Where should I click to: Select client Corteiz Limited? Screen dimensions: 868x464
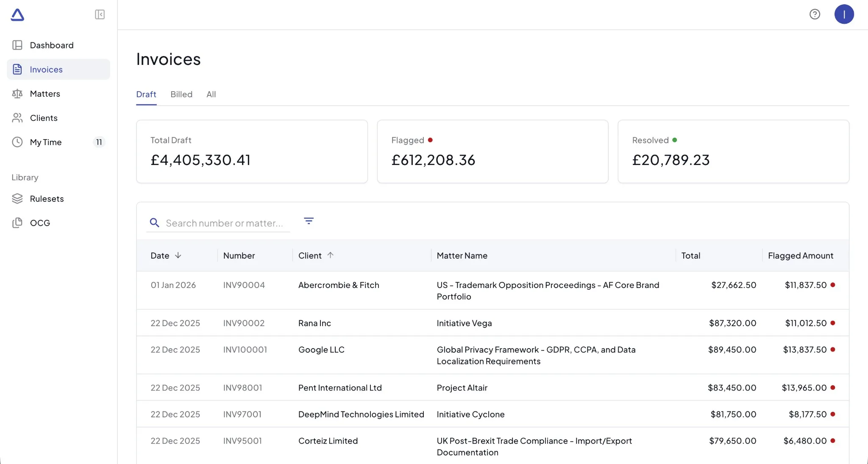coord(328,441)
